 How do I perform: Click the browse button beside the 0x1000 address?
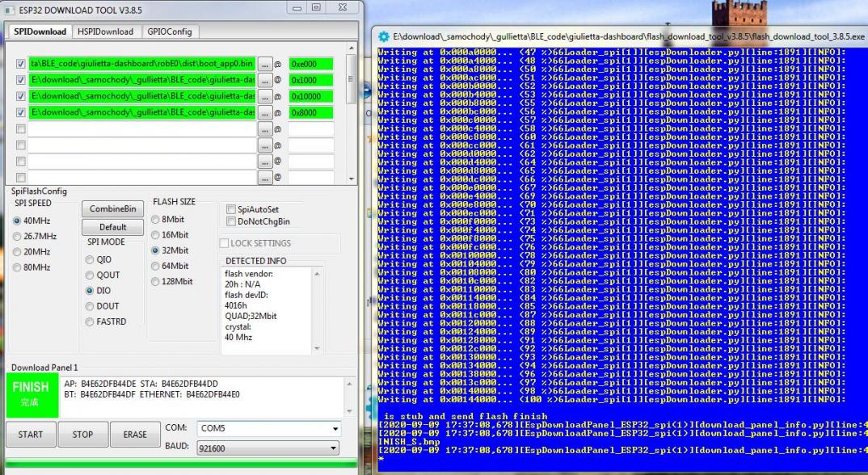(264, 80)
